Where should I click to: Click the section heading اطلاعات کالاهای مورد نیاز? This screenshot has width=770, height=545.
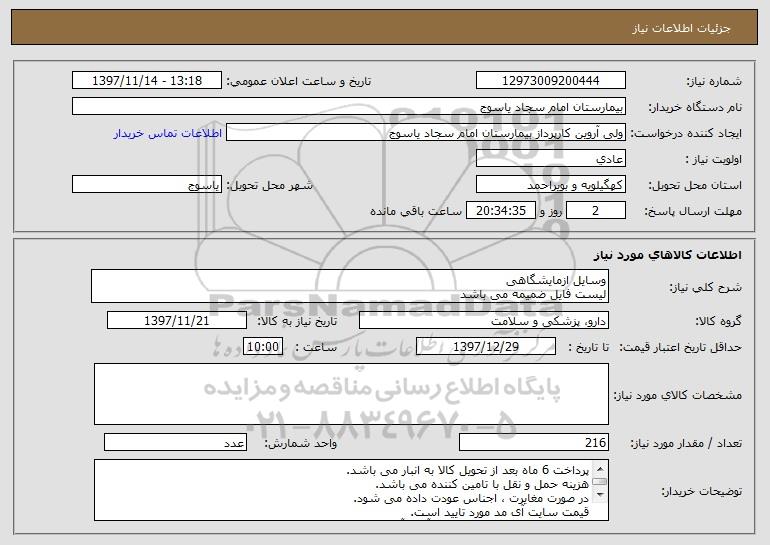(667, 254)
